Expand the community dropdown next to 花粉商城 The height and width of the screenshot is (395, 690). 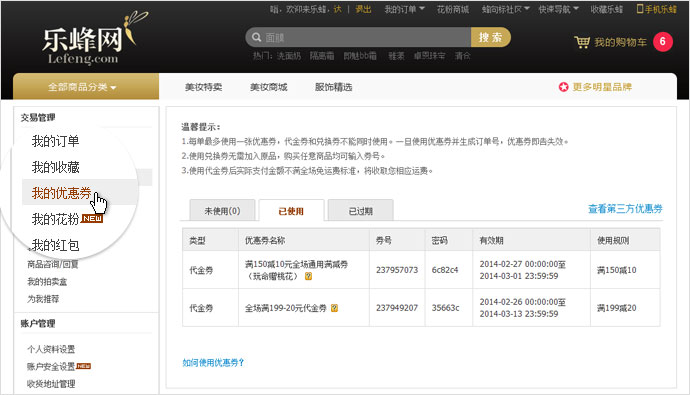[x=505, y=9]
